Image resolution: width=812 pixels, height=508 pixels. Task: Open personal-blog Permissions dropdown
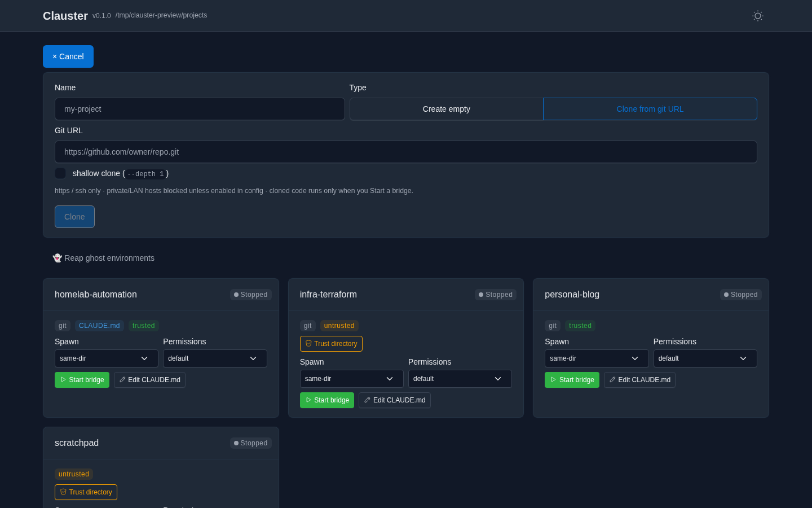click(x=705, y=358)
